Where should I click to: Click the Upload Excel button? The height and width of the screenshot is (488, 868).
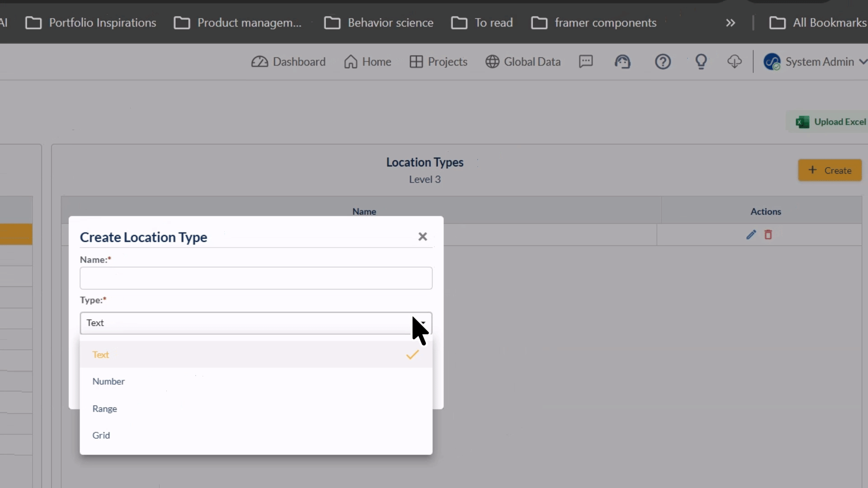point(830,122)
